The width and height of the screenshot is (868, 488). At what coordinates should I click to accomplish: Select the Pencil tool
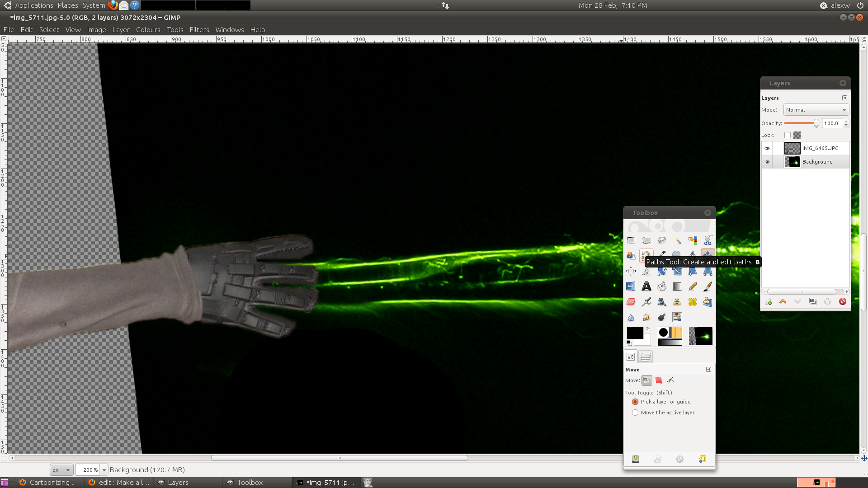point(693,286)
